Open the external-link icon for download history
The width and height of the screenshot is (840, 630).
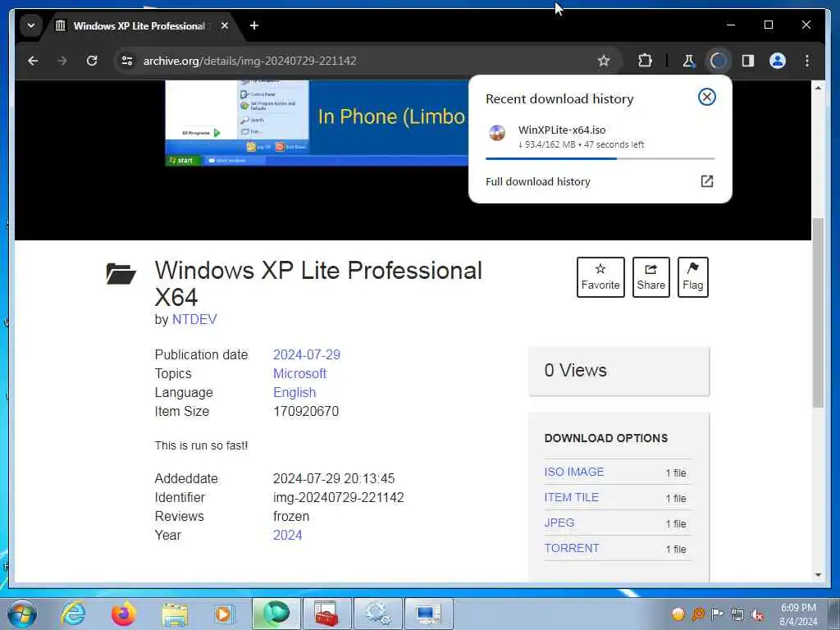point(706,181)
